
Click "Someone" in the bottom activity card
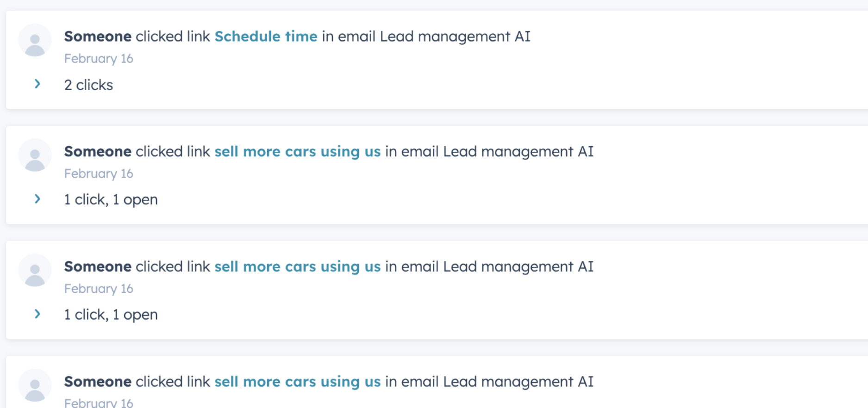[98, 382]
